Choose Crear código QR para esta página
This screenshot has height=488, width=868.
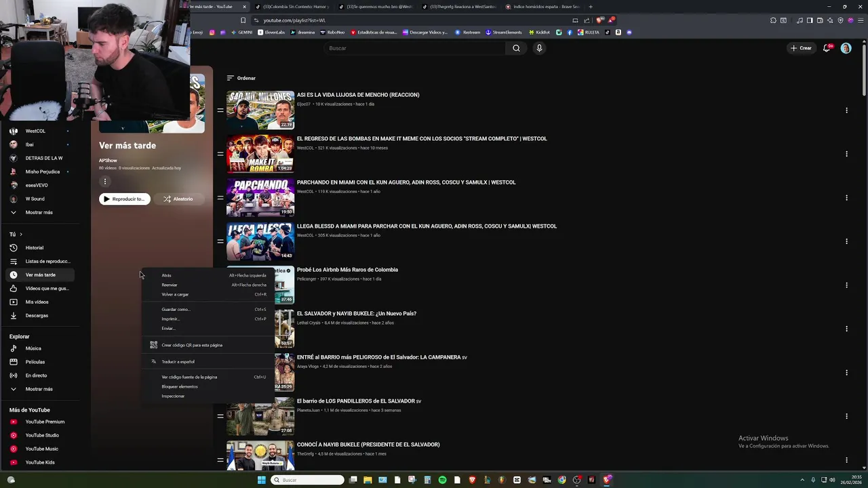tap(209, 345)
